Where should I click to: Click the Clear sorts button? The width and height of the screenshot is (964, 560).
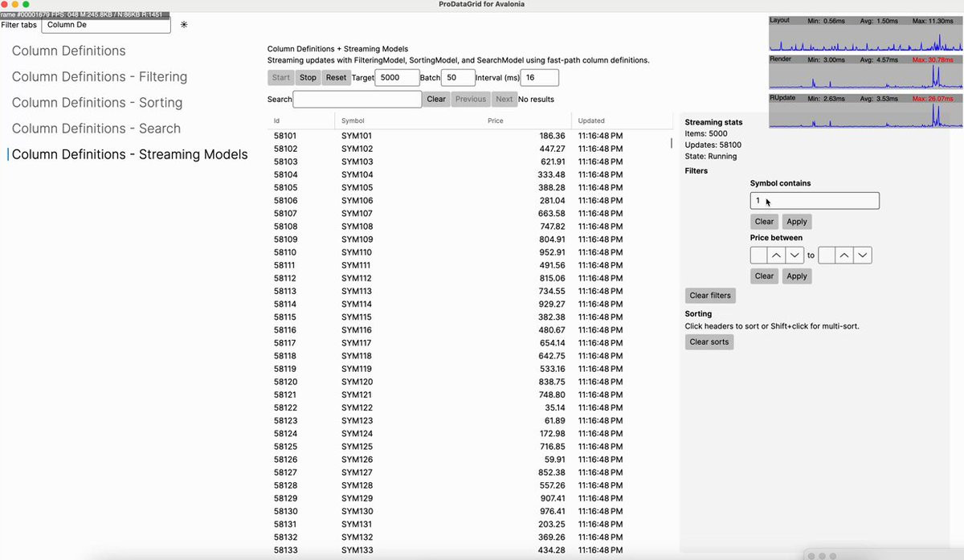click(x=709, y=342)
